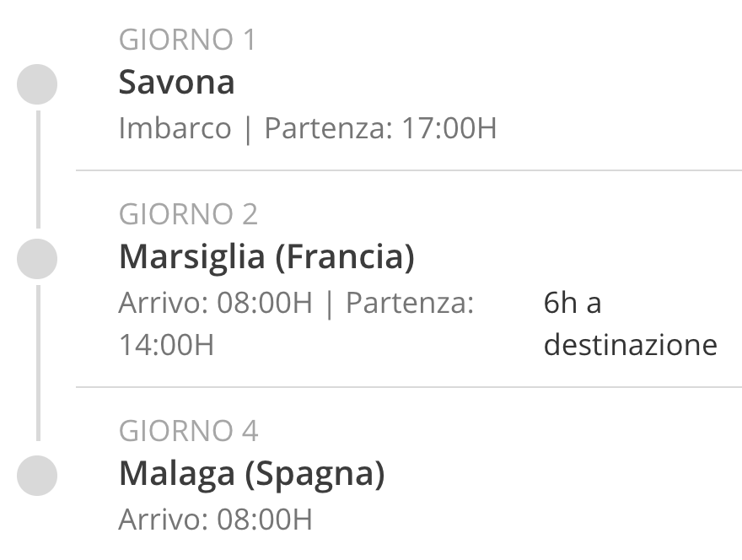Select the Marsiglia timeline circle marker
This screenshot has width=742, height=560.
click(x=37, y=259)
